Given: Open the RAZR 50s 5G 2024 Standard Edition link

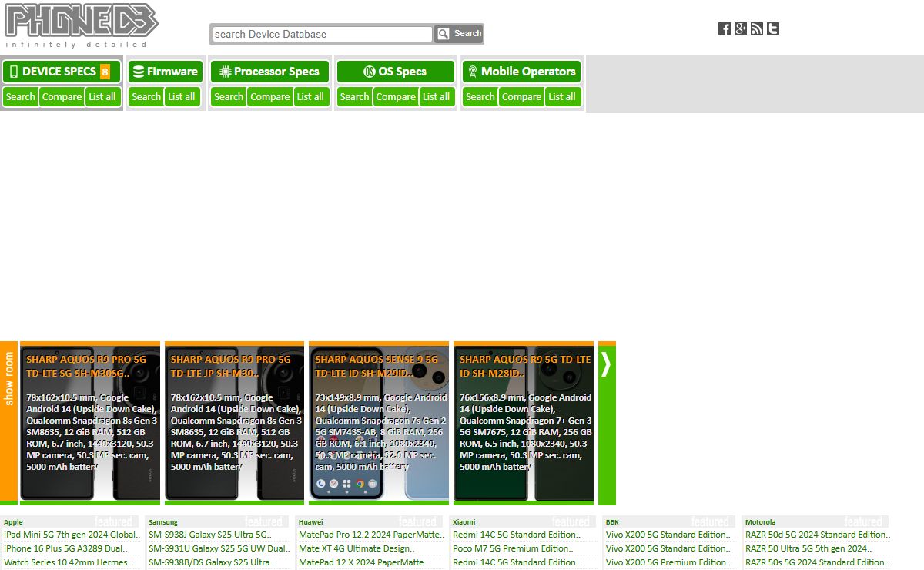Looking at the screenshot, I should [x=818, y=562].
